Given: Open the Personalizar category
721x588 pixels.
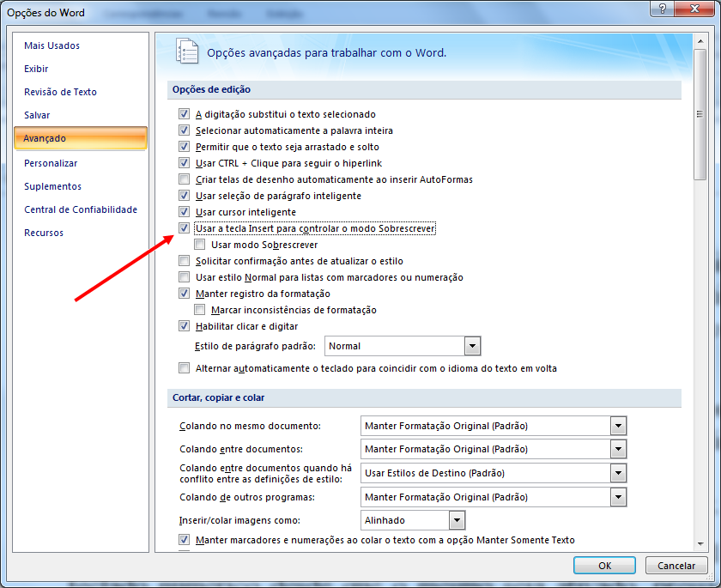Looking at the screenshot, I should 51,163.
